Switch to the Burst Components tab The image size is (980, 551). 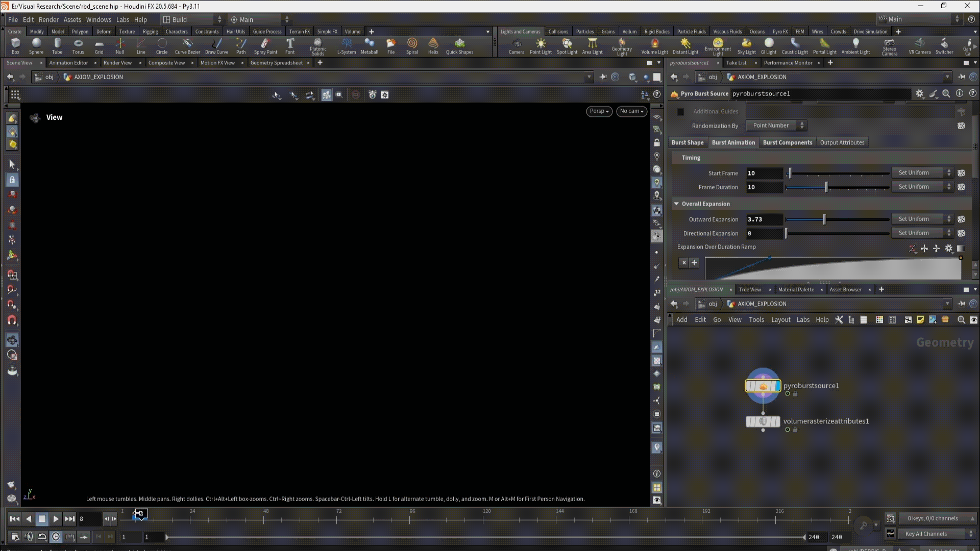click(x=787, y=143)
